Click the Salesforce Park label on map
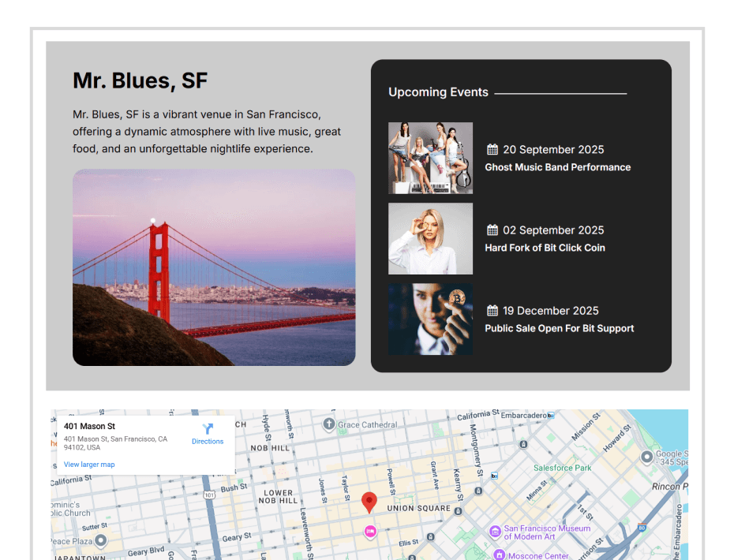The width and height of the screenshot is (734, 560). 562,468
